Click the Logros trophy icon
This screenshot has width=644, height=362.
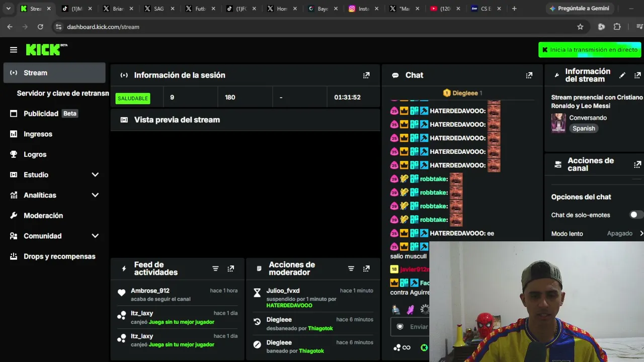[x=14, y=154]
